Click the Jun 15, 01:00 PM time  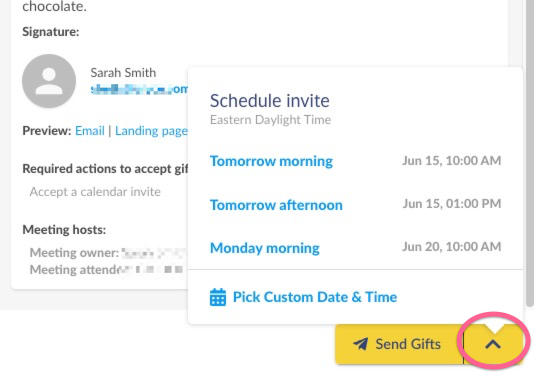(x=452, y=204)
